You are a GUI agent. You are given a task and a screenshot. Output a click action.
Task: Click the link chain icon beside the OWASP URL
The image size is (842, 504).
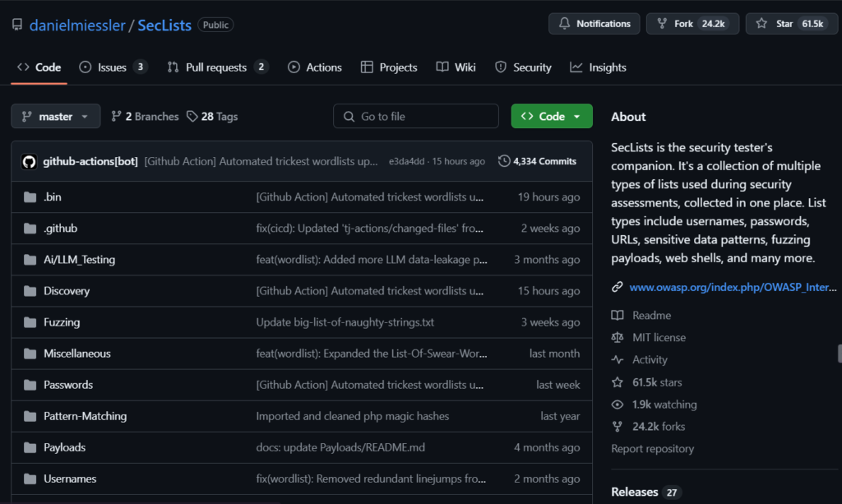coord(618,287)
